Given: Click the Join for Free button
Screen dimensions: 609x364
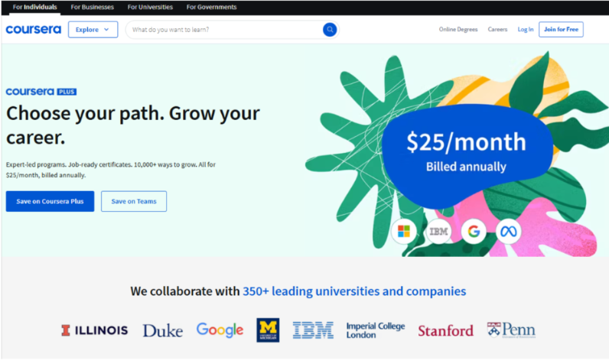Looking at the screenshot, I should coord(561,30).
